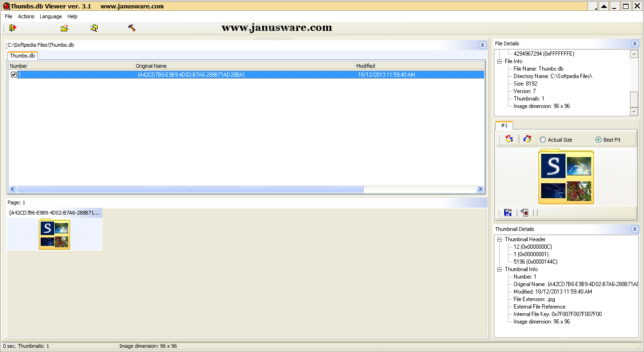Select 'Image dimension: 96 x 96' under File Info
Viewport: 644px width, 352px height.
coord(542,106)
